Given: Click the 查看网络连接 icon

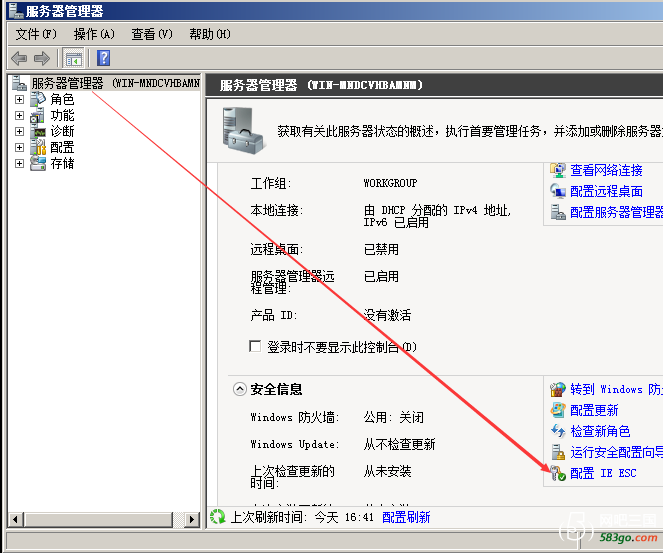Looking at the screenshot, I should 558,170.
